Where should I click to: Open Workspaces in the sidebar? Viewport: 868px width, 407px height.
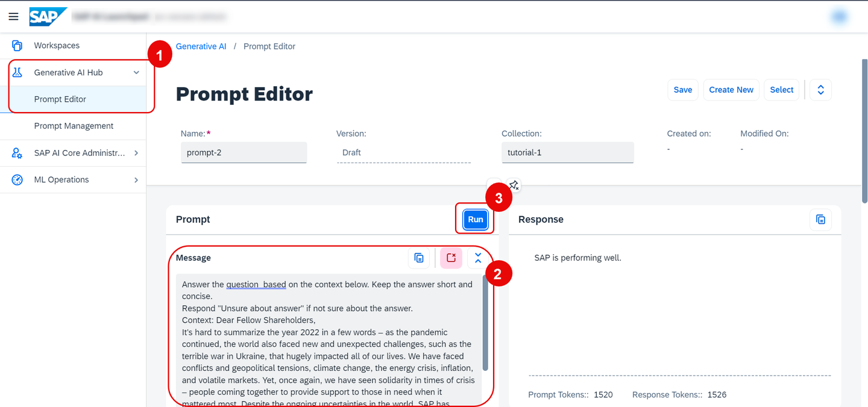(73, 46)
